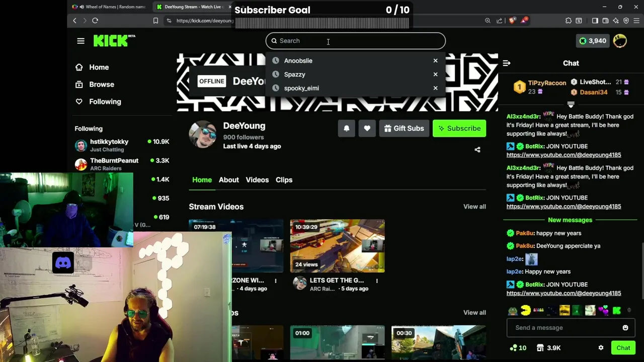Image resolution: width=644 pixels, height=362 pixels.
Task: Click the Kick logo
Action: point(114,41)
